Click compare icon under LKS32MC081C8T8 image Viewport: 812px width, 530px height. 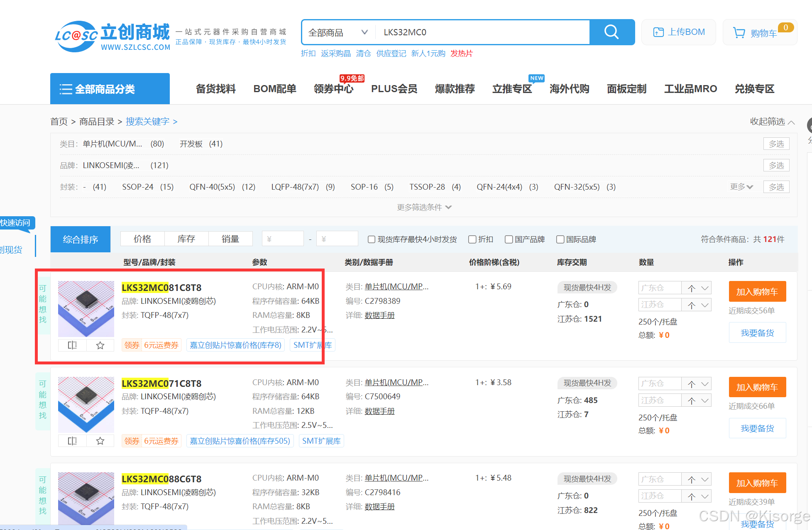coord(72,345)
